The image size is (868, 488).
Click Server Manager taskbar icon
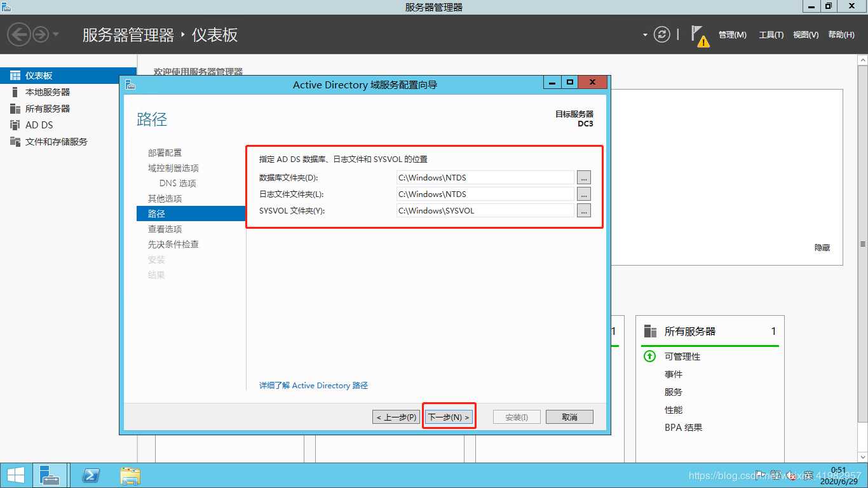coord(49,475)
